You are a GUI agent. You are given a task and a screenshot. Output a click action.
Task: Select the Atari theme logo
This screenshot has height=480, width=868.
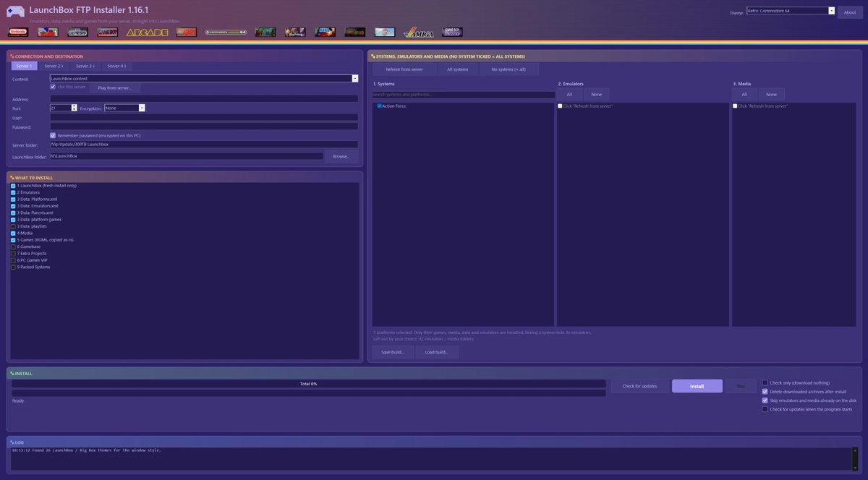coord(187,32)
